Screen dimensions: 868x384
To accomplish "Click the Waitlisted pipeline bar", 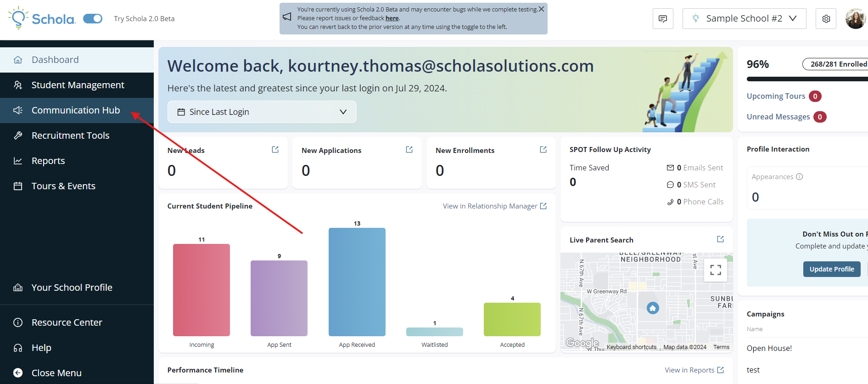I will (435, 332).
